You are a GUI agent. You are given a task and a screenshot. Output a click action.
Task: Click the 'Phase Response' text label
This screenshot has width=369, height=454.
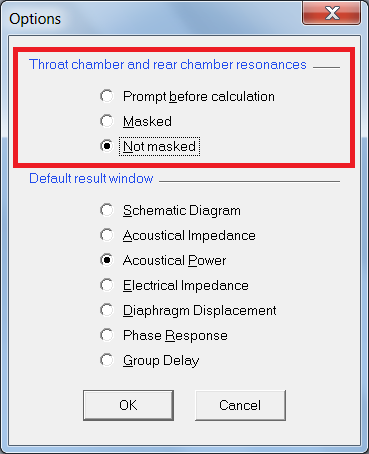tap(175, 335)
